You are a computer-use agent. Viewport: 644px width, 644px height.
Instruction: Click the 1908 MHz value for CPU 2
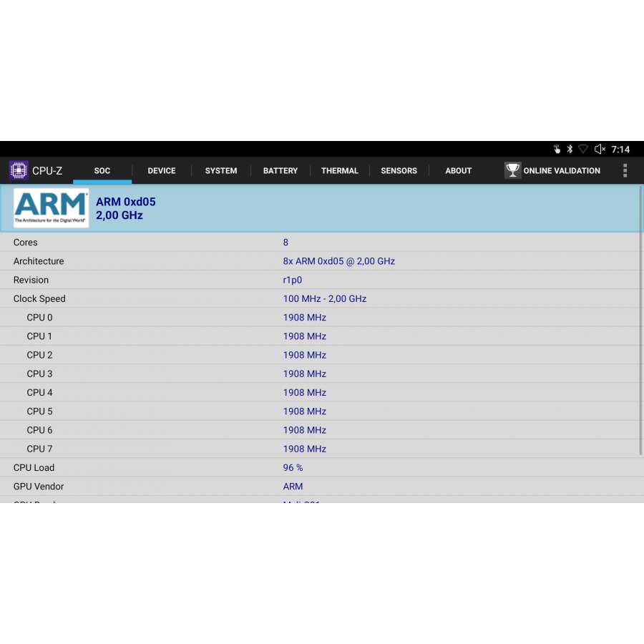[304, 355]
